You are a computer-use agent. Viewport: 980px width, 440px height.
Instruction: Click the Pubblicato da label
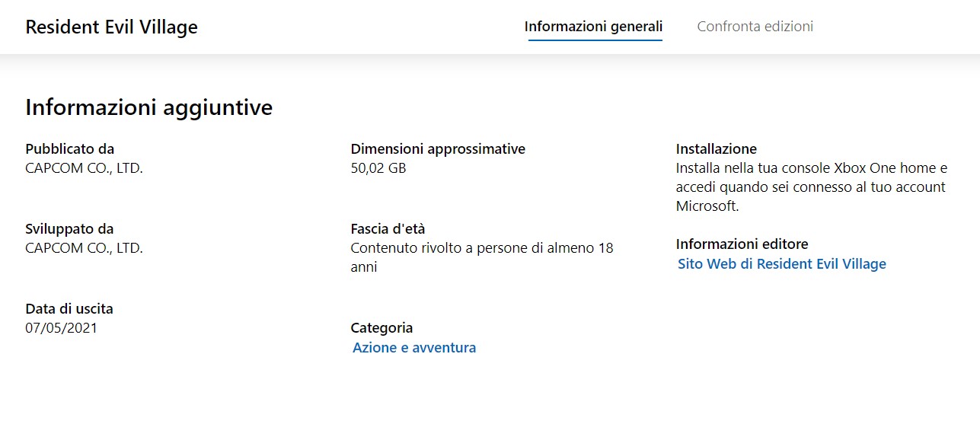coord(70,149)
